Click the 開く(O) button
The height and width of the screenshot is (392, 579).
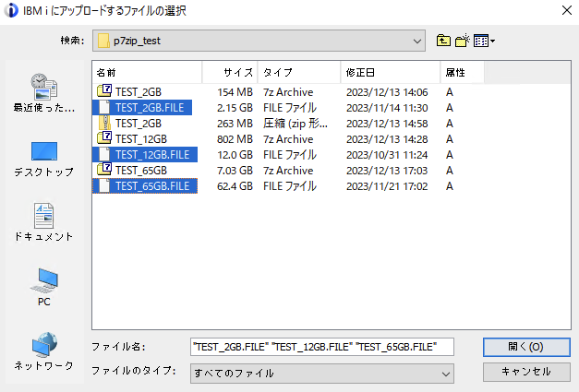(526, 347)
